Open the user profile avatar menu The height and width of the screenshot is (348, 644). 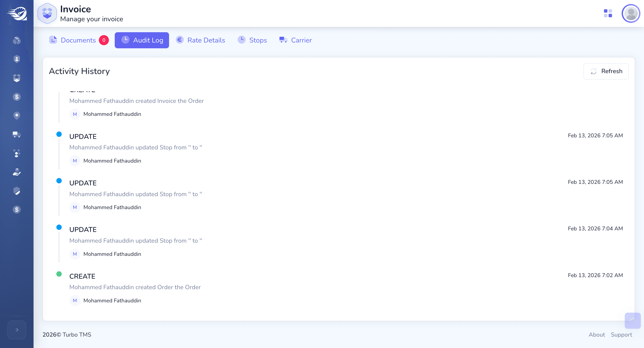631,13
